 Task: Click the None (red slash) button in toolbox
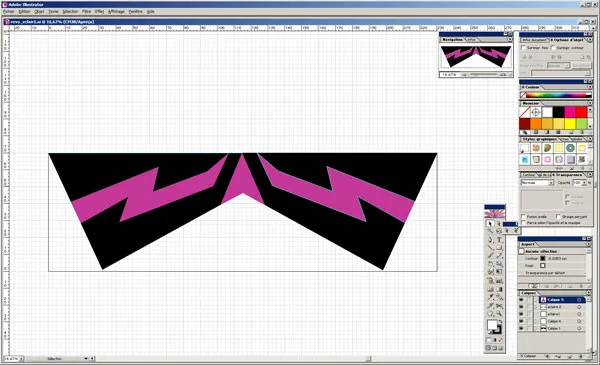[x=500, y=340]
